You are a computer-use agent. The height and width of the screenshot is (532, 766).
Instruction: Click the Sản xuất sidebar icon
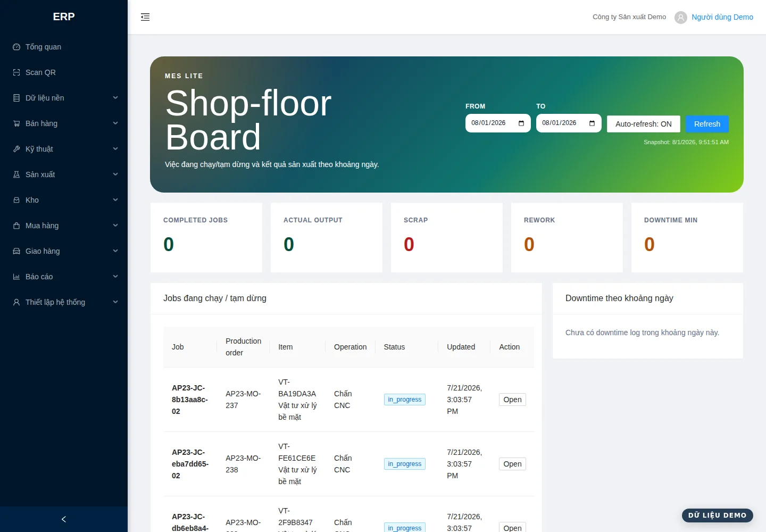coord(16,174)
